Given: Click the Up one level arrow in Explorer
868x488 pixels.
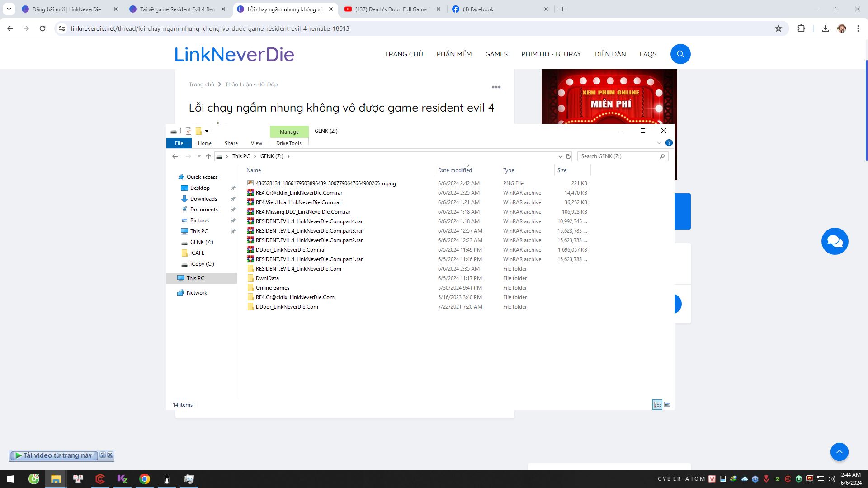Looking at the screenshot, I should 208,156.
